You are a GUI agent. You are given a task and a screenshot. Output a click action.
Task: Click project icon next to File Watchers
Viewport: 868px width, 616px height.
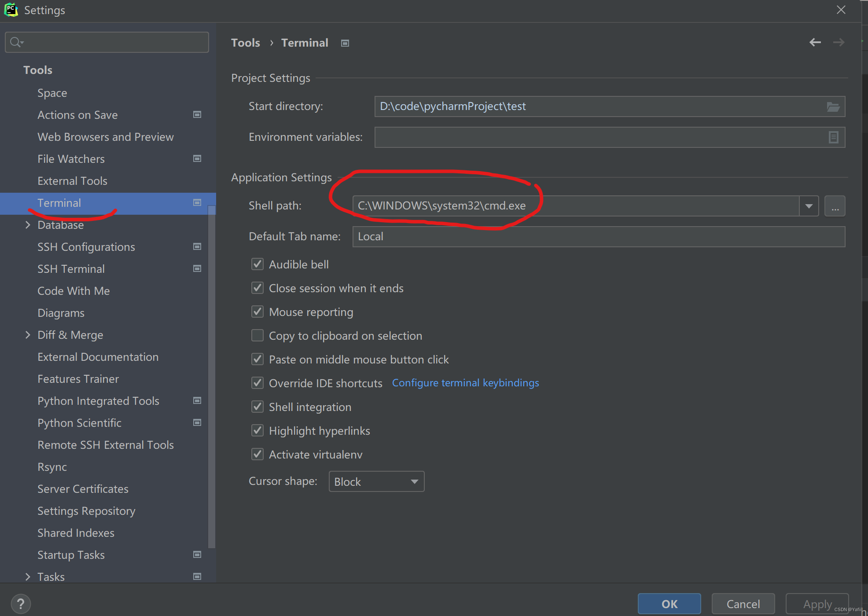click(x=197, y=158)
